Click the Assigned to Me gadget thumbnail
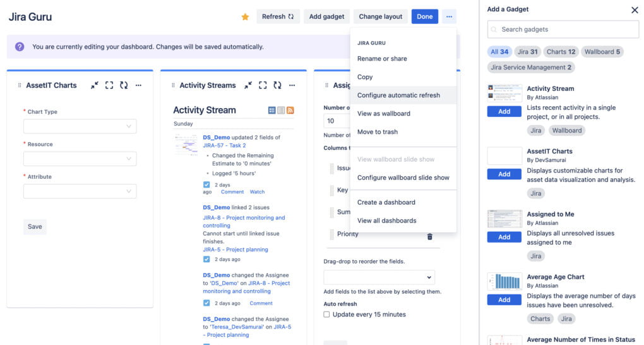The width and height of the screenshot is (644, 345). (x=504, y=219)
